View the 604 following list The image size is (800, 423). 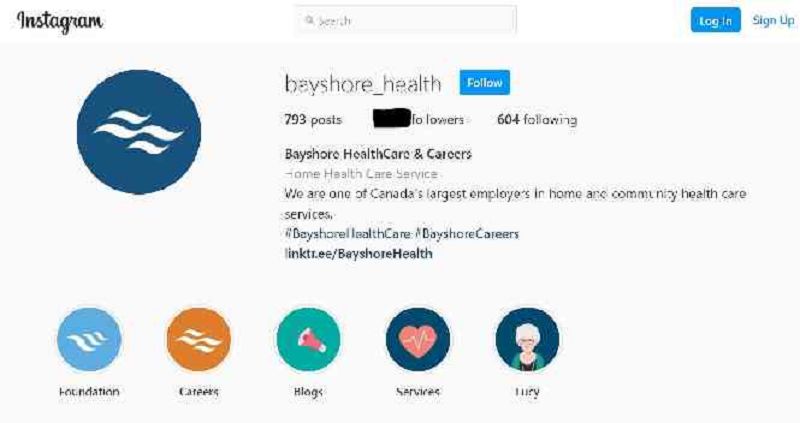pyautogui.click(x=537, y=119)
